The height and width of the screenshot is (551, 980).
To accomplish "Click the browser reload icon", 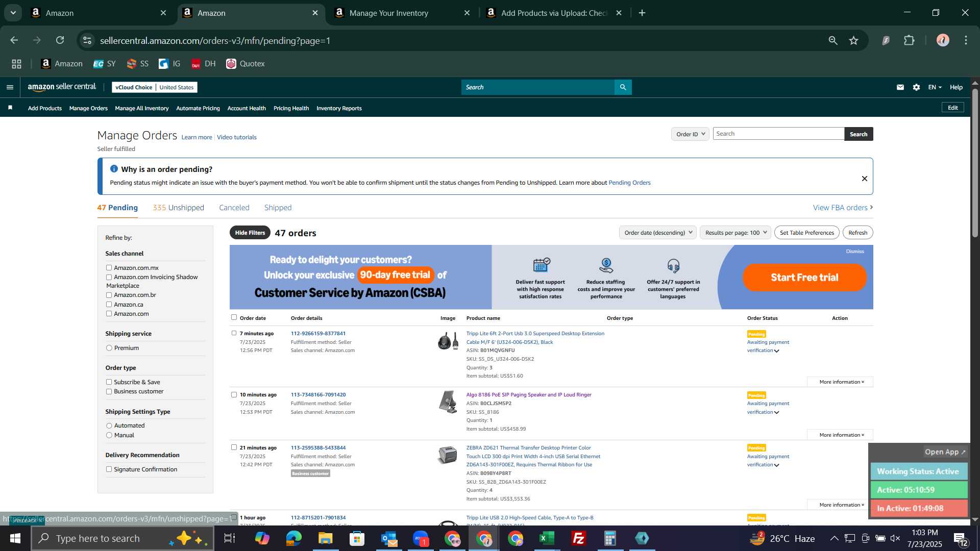I will point(60,40).
